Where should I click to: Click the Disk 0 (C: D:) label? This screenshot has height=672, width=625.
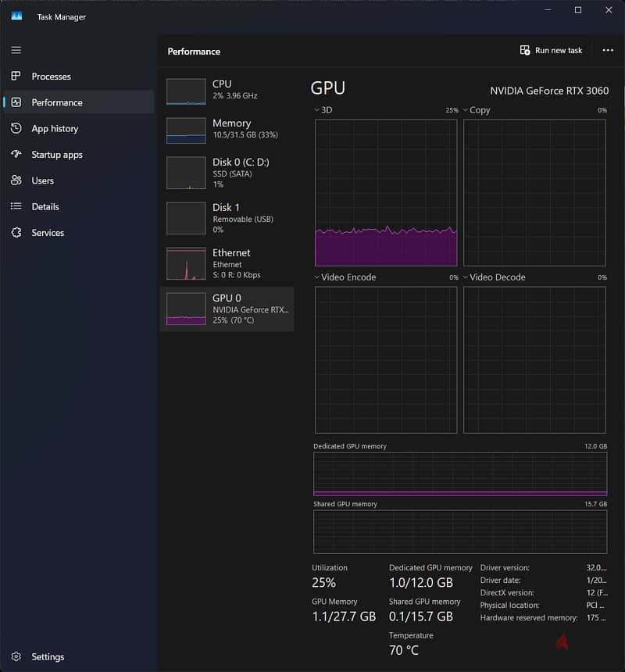(241, 162)
